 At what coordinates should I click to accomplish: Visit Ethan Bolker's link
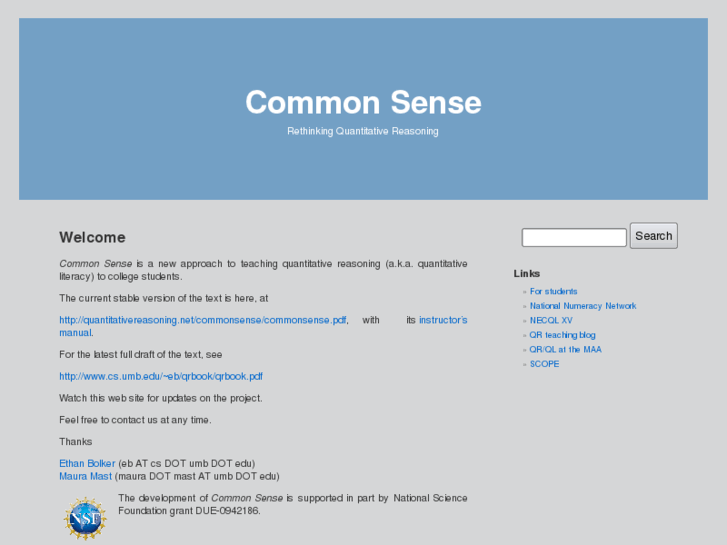pyautogui.click(x=87, y=463)
